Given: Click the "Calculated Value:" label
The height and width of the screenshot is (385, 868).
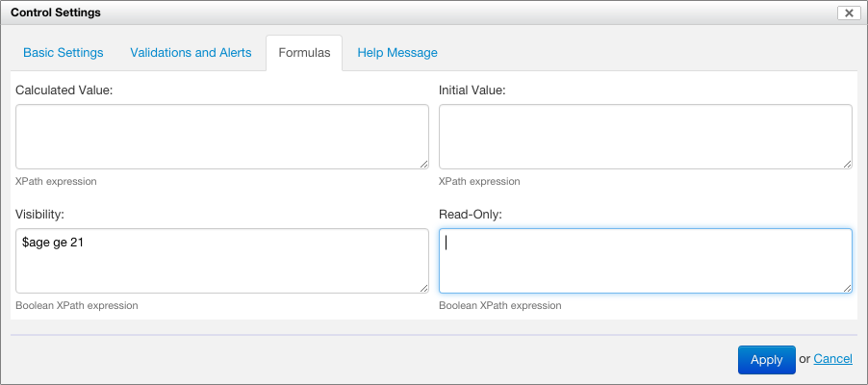Looking at the screenshot, I should [x=64, y=90].
